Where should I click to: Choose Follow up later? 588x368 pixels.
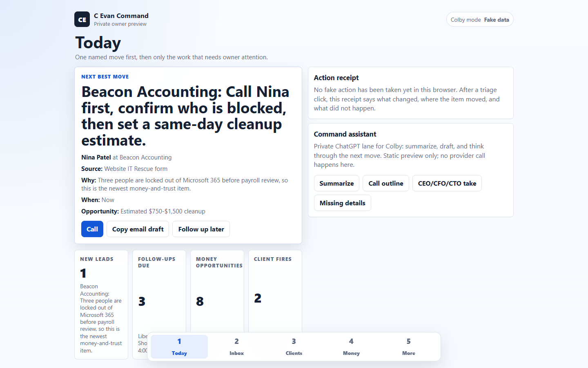[x=201, y=229]
